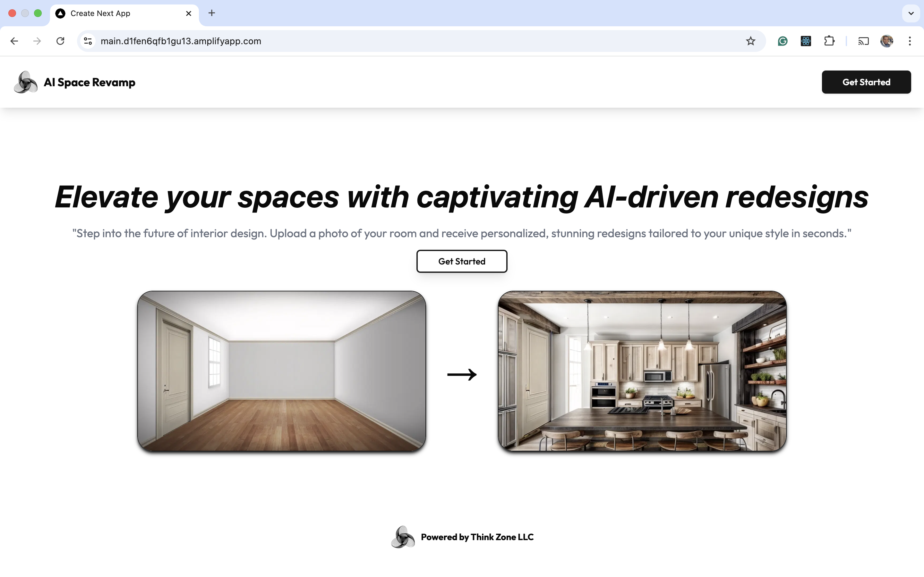924x577 pixels.
Task: Click Get Started below the tagline
Action: point(462,261)
